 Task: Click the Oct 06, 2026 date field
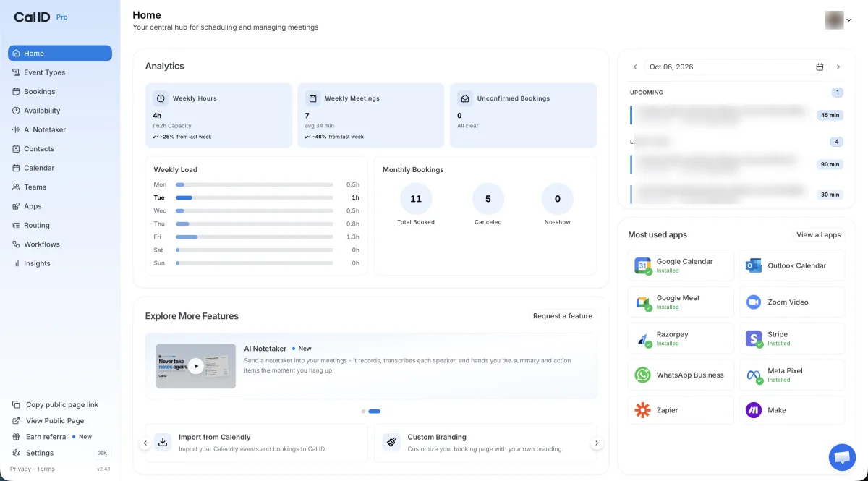pos(736,67)
